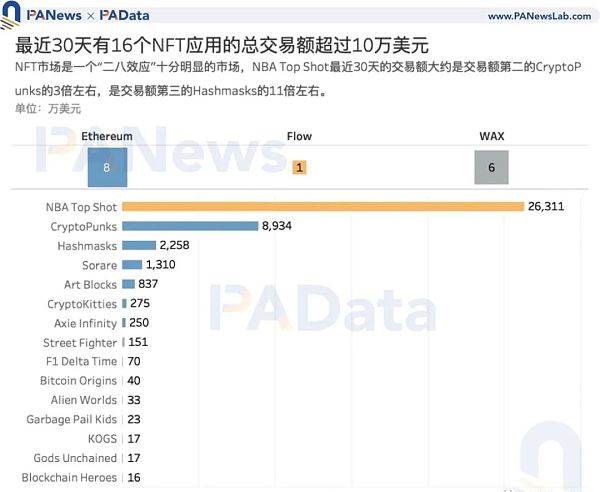Viewport: 600px width, 492px height.
Task: Select the Sorare label
Action: click(99, 265)
